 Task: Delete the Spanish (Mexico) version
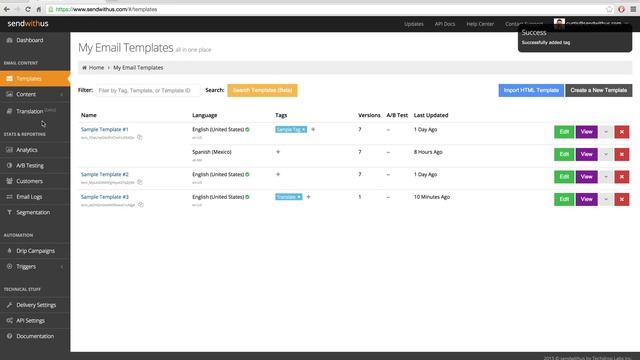click(622, 154)
